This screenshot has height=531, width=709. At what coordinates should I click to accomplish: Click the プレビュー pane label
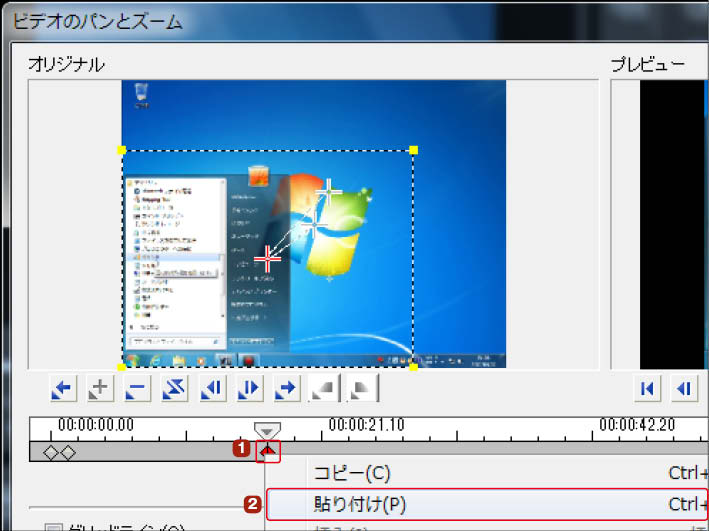648,65
